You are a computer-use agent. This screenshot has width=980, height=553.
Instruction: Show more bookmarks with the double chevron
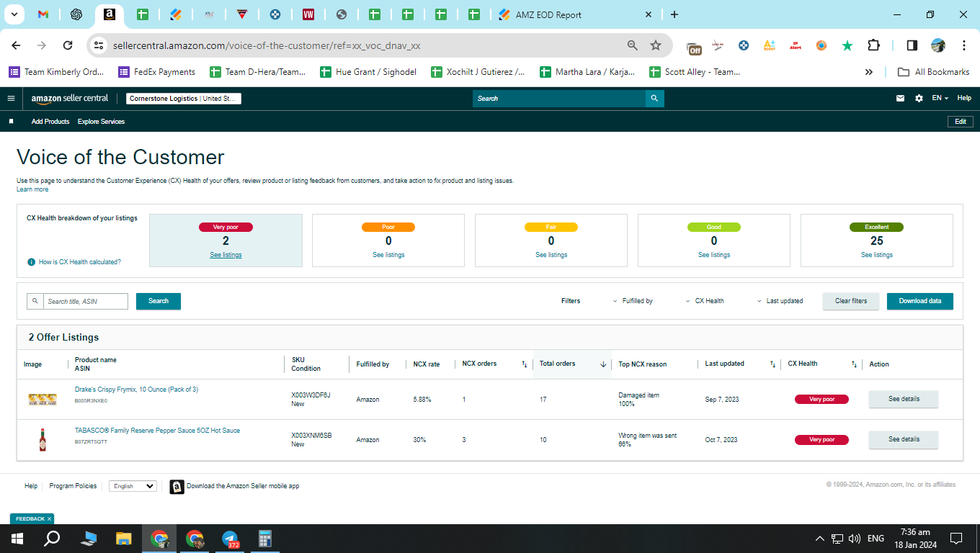869,72
